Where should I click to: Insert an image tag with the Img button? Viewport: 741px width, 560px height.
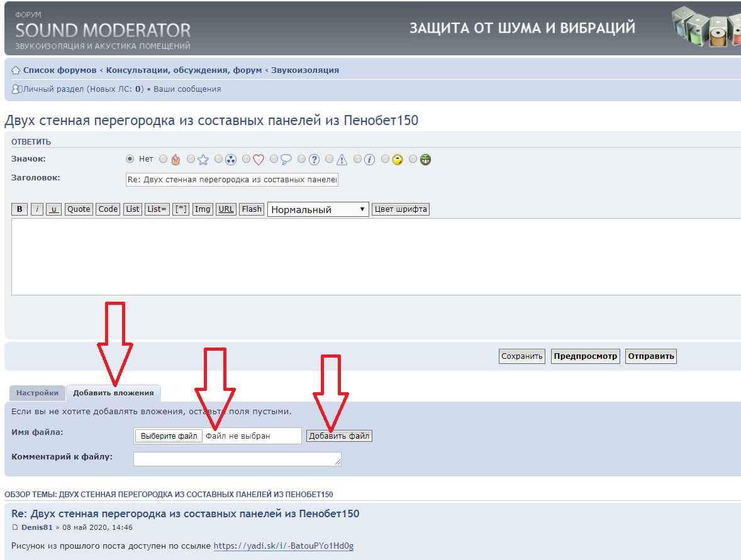click(203, 209)
